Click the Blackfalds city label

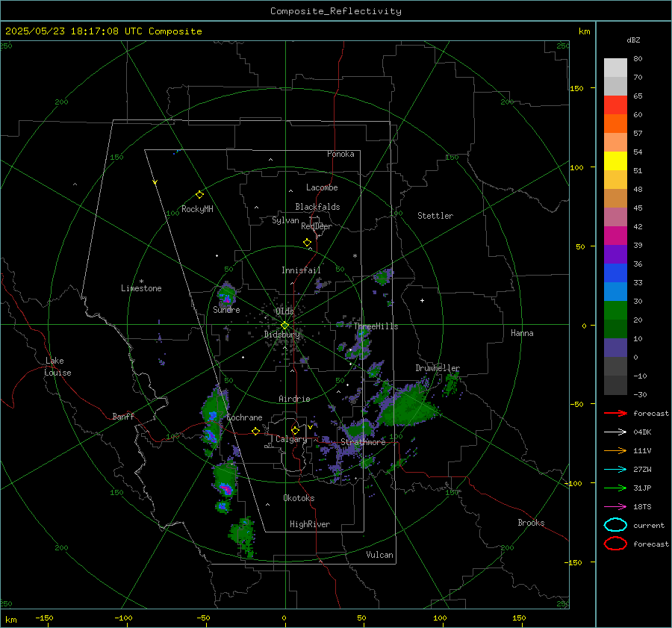click(317, 207)
